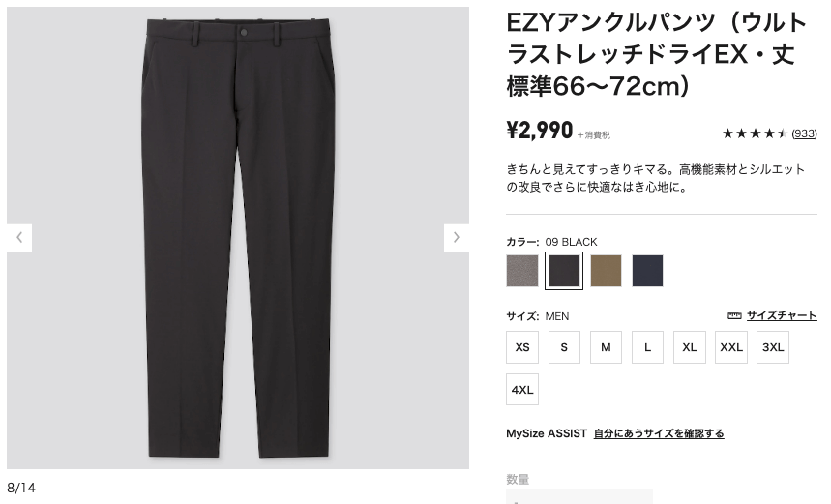Pick the navy color swatch
Image resolution: width=831 pixels, height=504 pixels.
pos(647,271)
